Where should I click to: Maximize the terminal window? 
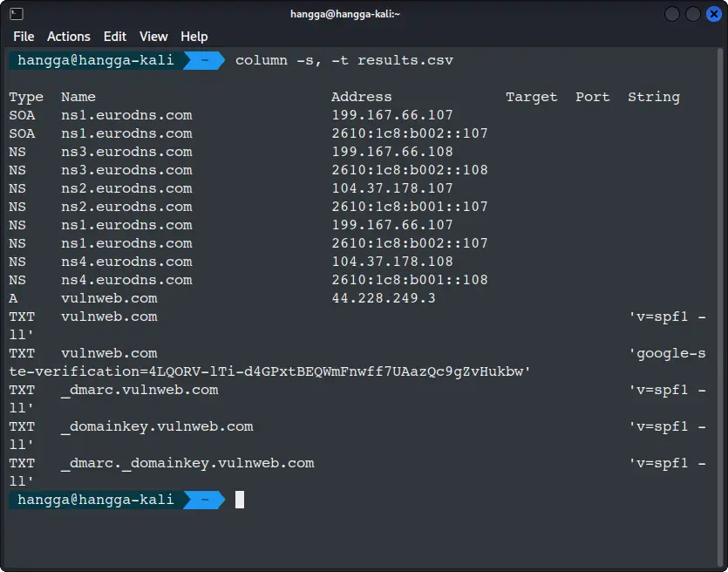pos(692,14)
